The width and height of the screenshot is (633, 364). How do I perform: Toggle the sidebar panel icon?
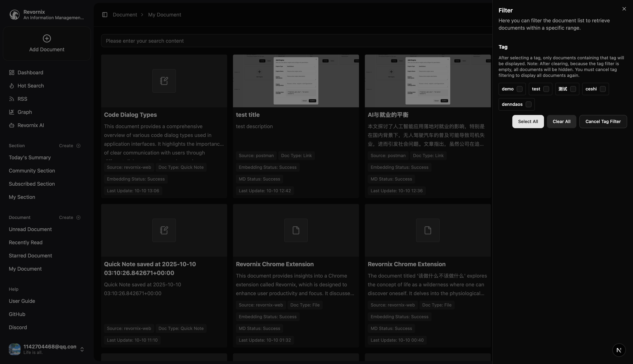(x=105, y=15)
